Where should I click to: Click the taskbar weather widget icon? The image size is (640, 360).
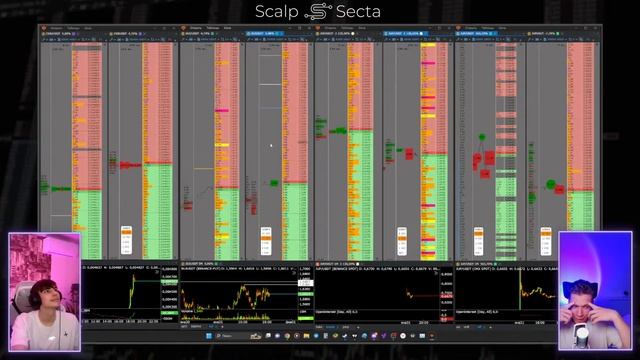(x=256, y=336)
